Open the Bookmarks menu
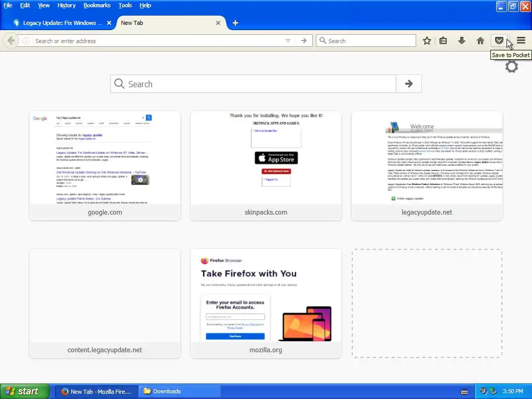Screen dimensions: 532x399 (x=97, y=5)
